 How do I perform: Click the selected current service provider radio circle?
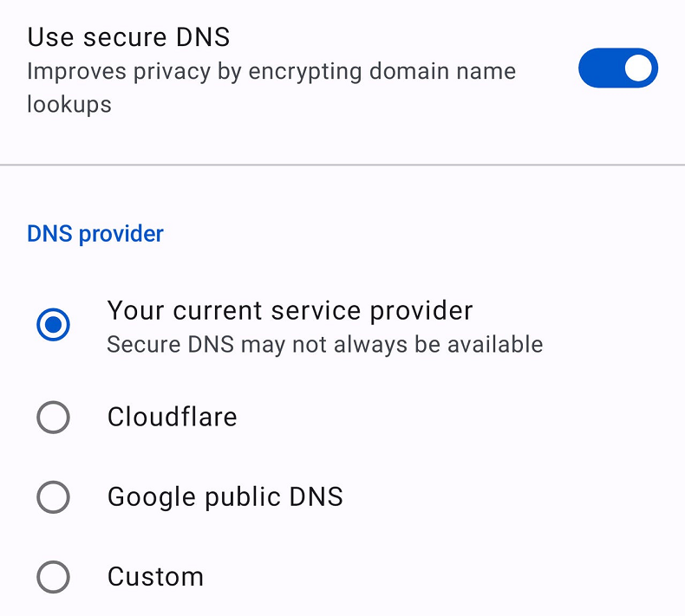[53, 326]
